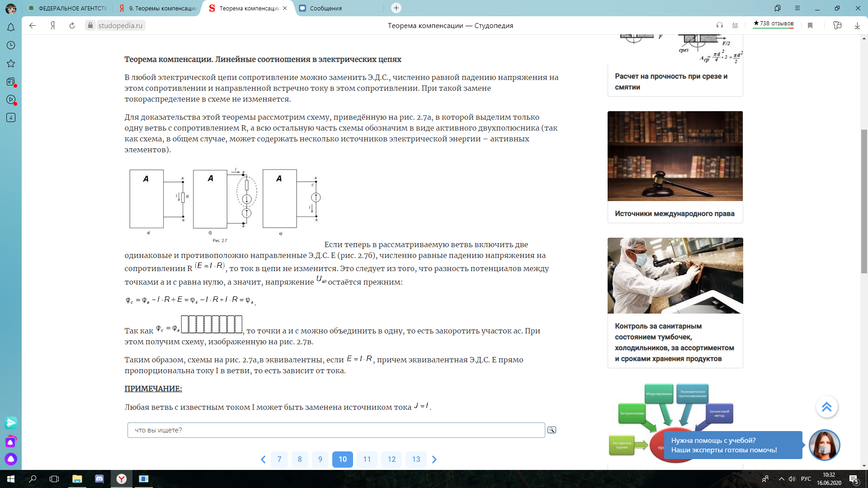Screen dimensions: 868x488
Task: Open the notifications bell in the browser sidebar
Action: point(11,27)
